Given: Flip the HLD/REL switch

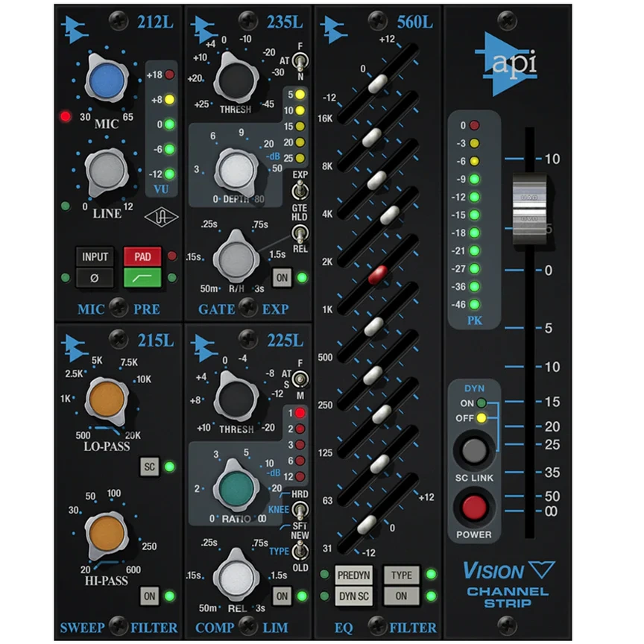Looking at the screenshot, I should click(x=300, y=234).
